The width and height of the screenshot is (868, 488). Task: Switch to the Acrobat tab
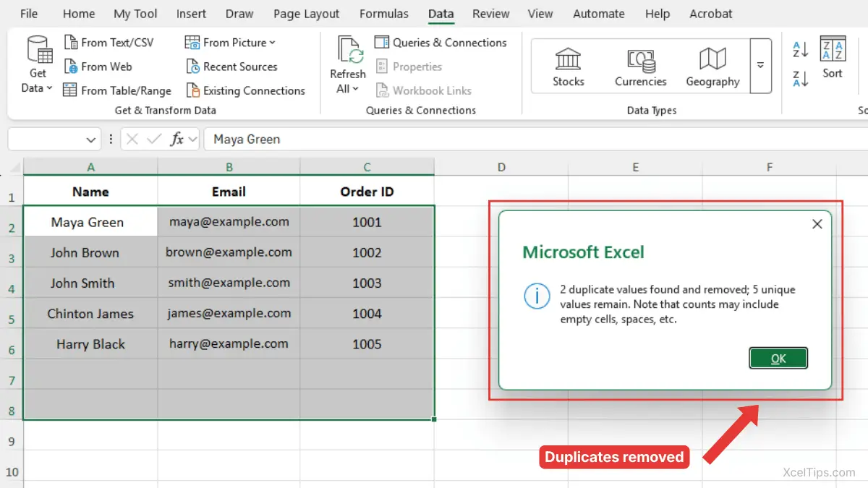[710, 14]
